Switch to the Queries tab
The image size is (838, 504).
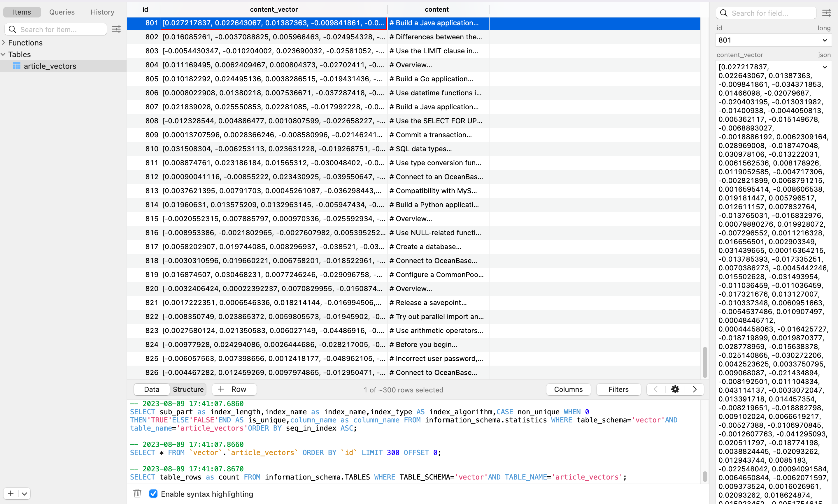click(62, 12)
